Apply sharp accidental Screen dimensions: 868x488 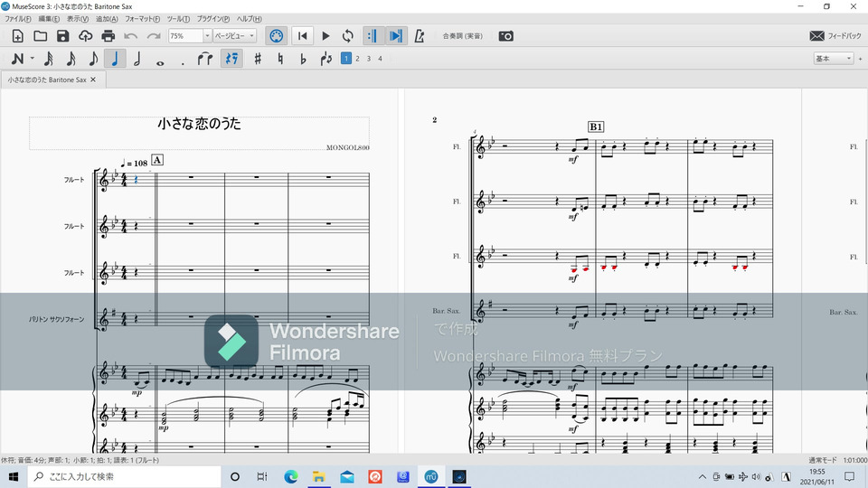(x=258, y=59)
